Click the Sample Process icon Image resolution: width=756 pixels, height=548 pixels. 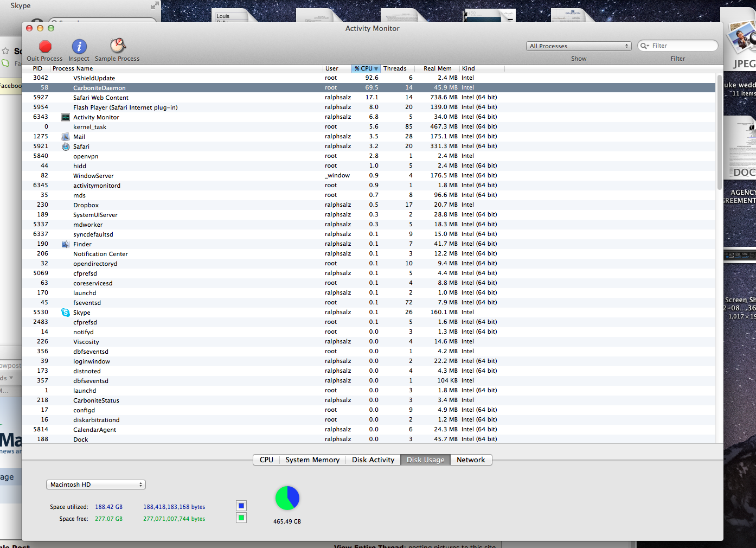[x=118, y=46]
